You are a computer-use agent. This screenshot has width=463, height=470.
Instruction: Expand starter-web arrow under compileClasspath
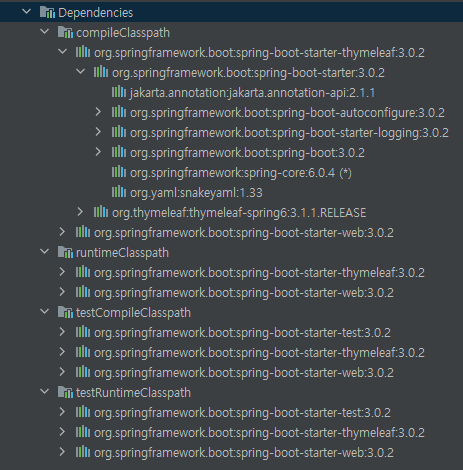point(62,232)
